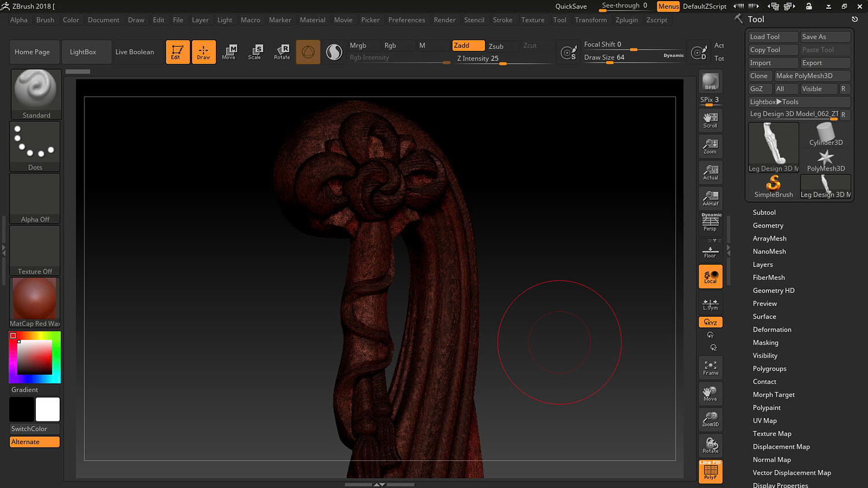The image size is (868, 488).
Task: Select the Cylinder3D tool thumbnail
Action: (825, 135)
